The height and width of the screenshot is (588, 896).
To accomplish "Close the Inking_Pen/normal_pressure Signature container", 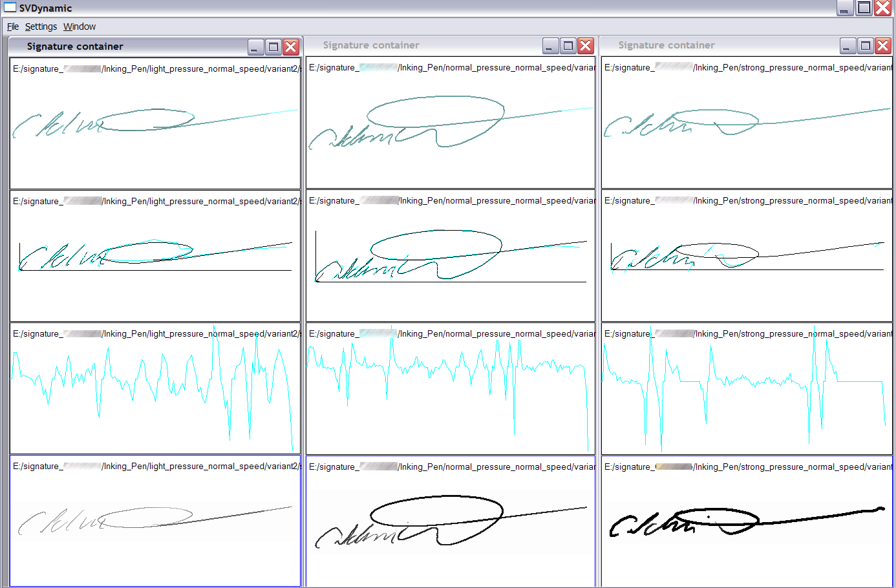I will [x=586, y=45].
